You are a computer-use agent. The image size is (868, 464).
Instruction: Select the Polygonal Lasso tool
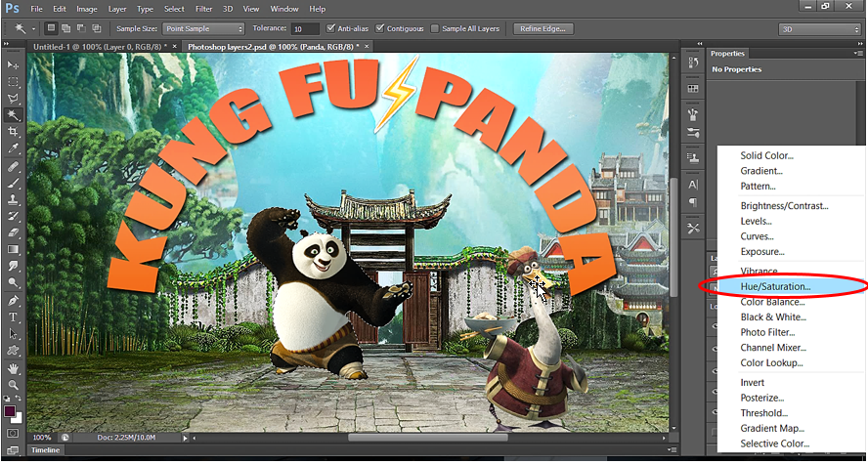[x=13, y=99]
